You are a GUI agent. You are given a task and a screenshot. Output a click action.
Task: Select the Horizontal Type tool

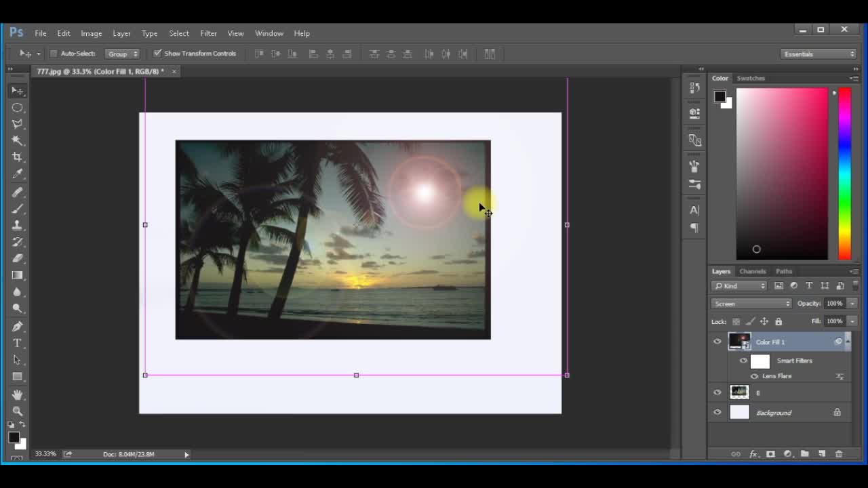coord(17,343)
